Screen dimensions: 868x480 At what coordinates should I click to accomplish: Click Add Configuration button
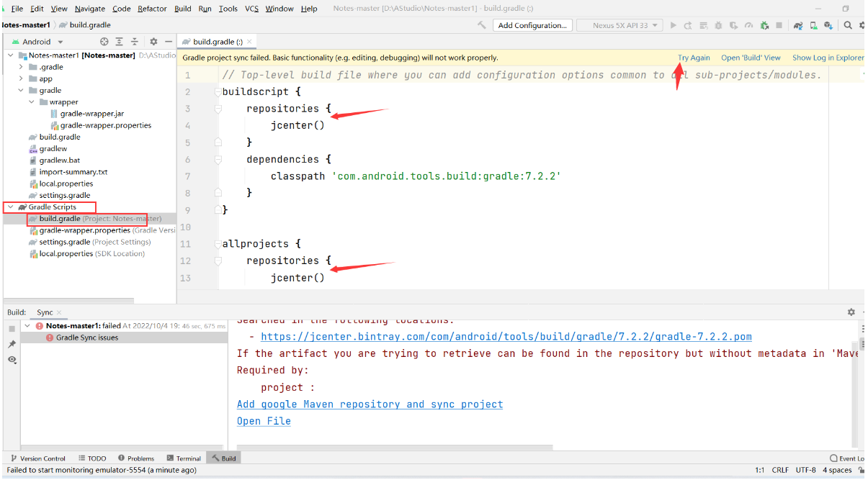[x=532, y=25]
